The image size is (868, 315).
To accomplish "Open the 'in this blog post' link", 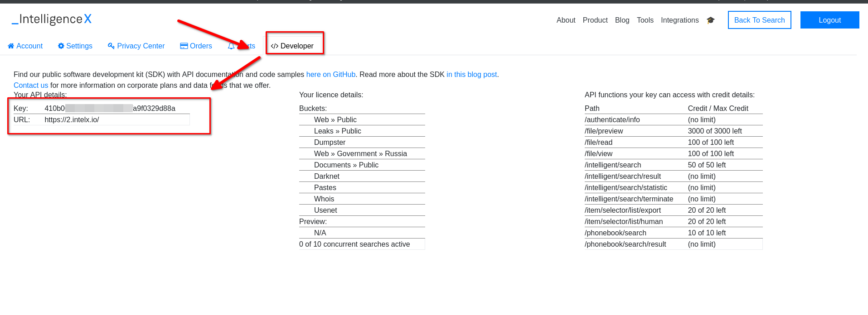I will click(471, 75).
